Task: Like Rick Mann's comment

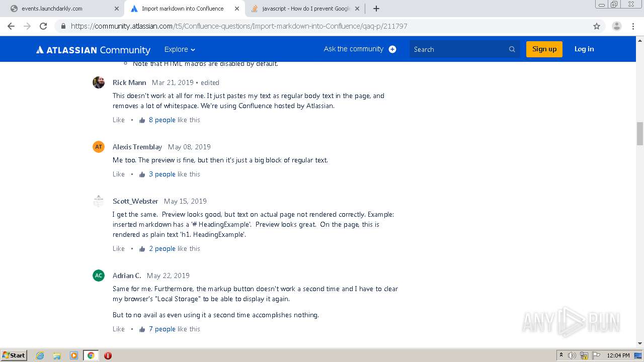Action: click(x=119, y=120)
